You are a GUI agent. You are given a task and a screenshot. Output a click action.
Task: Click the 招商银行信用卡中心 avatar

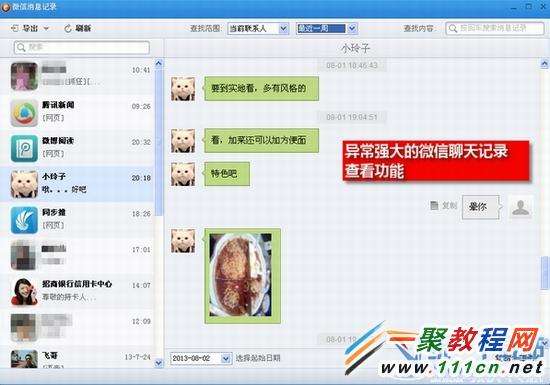(24, 292)
